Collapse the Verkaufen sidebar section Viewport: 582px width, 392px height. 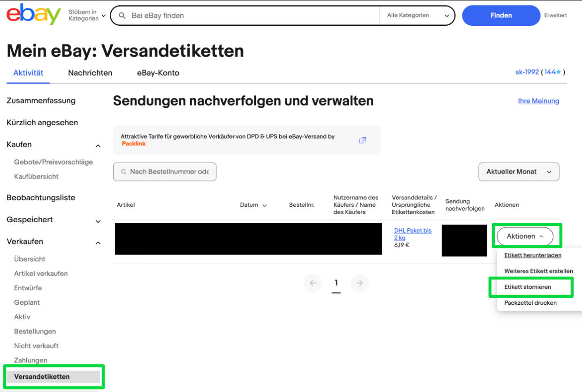(98, 243)
